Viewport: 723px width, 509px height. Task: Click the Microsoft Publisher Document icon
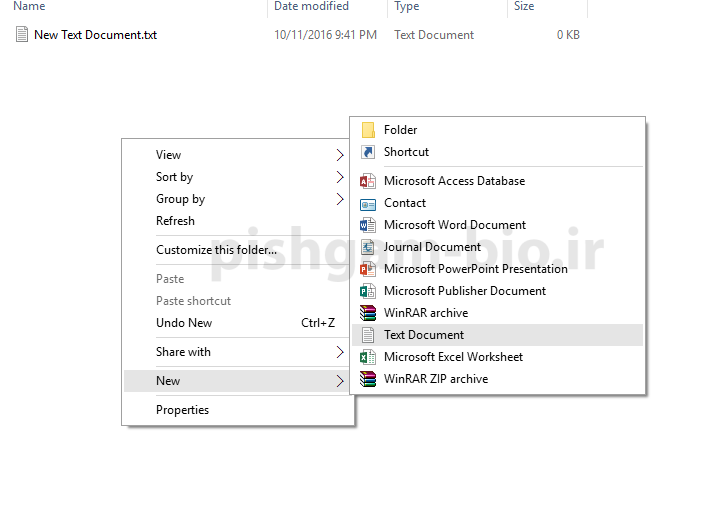pos(368,291)
